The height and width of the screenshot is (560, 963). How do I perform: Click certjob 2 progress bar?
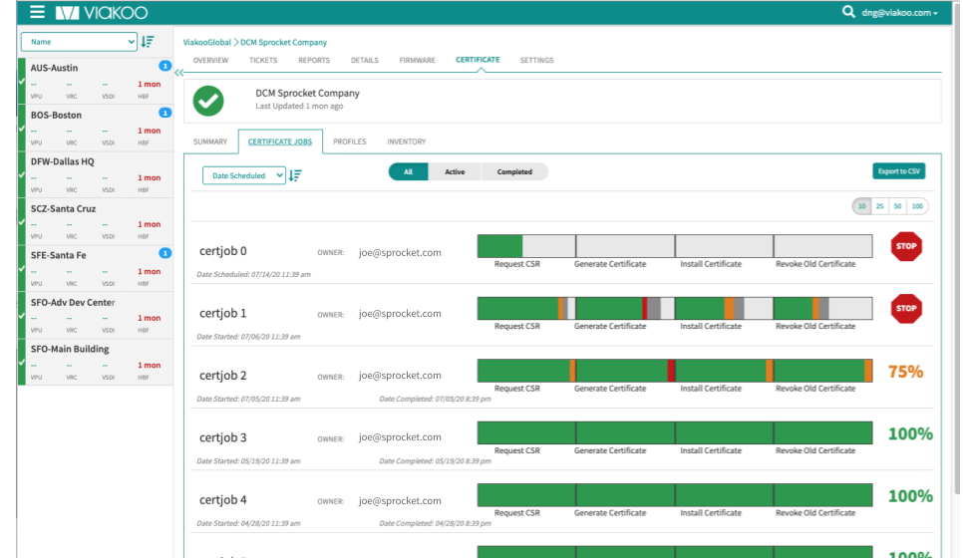click(674, 371)
